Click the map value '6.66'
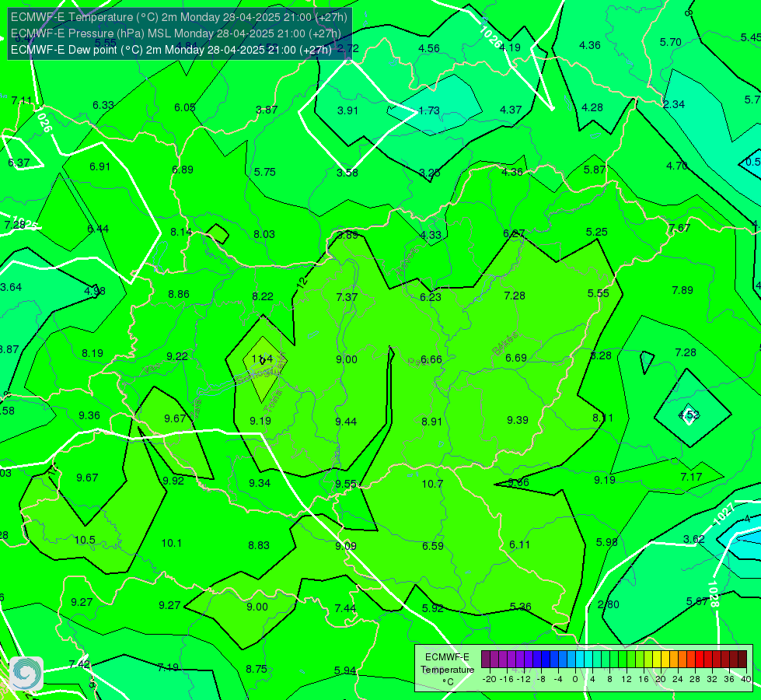761x700 pixels. point(431,359)
